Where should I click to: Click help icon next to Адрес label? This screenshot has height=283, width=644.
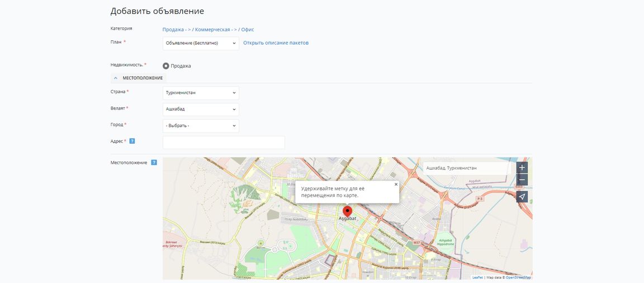pyautogui.click(x=132, y=141)
